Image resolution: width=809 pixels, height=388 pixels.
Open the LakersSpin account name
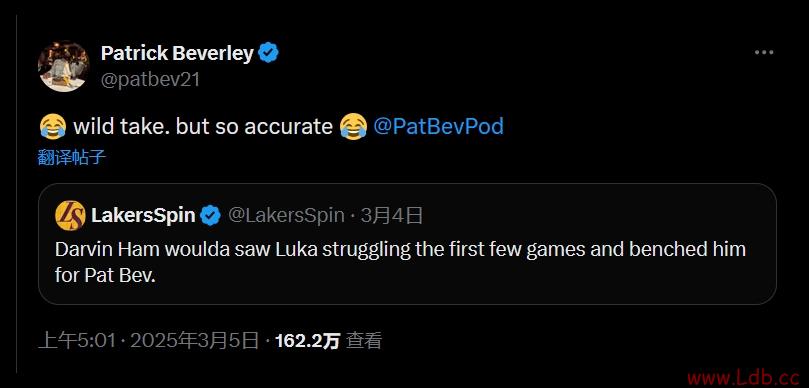143,215
